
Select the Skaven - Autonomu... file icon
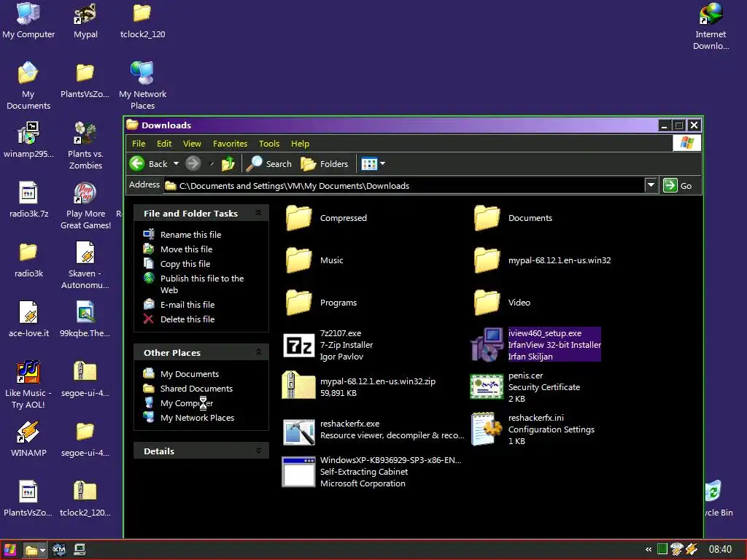85,265
